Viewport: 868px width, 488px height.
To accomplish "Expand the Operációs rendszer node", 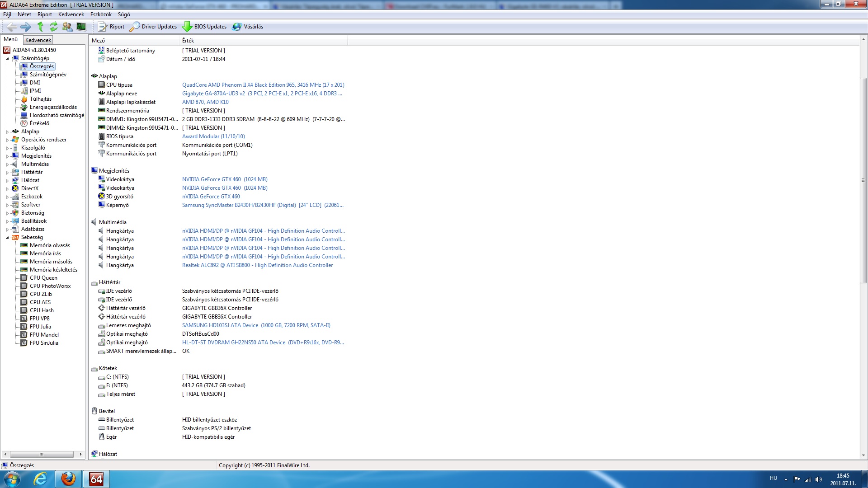I will (7, 140).
